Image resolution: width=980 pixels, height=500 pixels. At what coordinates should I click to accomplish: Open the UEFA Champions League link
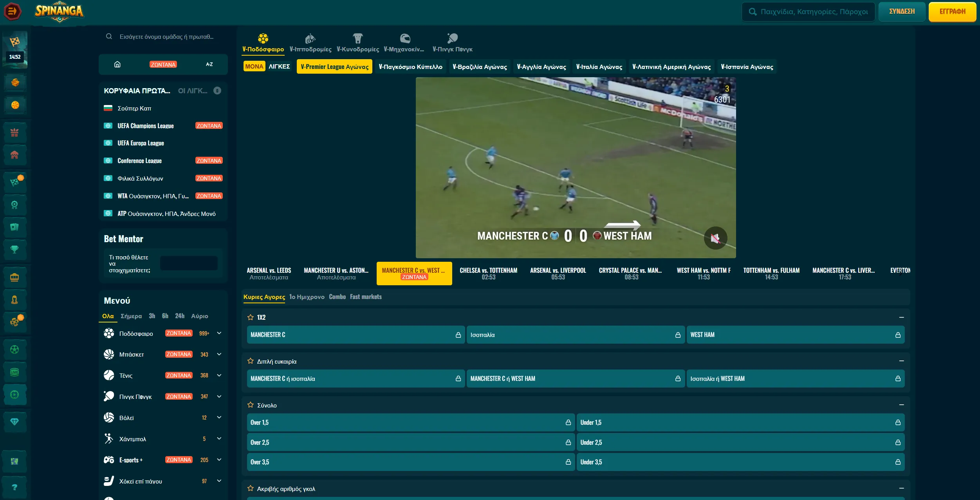[x=146, y=126]
